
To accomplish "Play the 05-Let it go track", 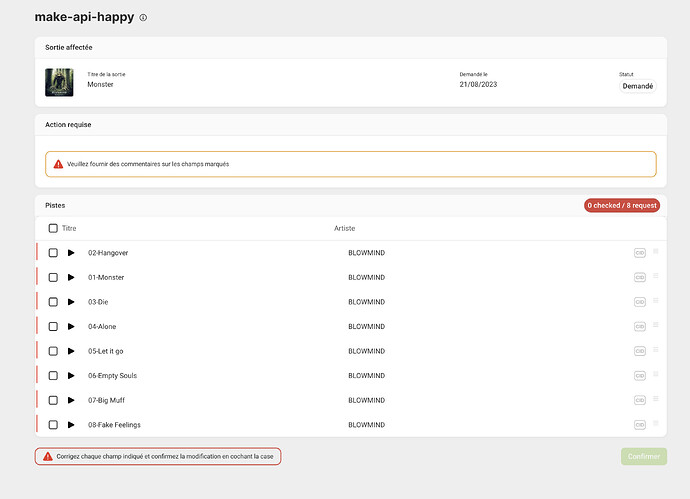I will [71, 351].
